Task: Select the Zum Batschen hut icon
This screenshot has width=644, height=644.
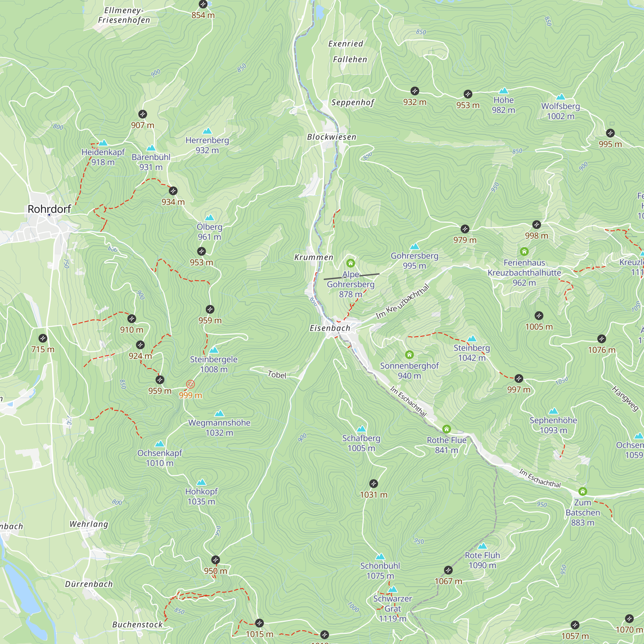Action: tap(583, 491)
